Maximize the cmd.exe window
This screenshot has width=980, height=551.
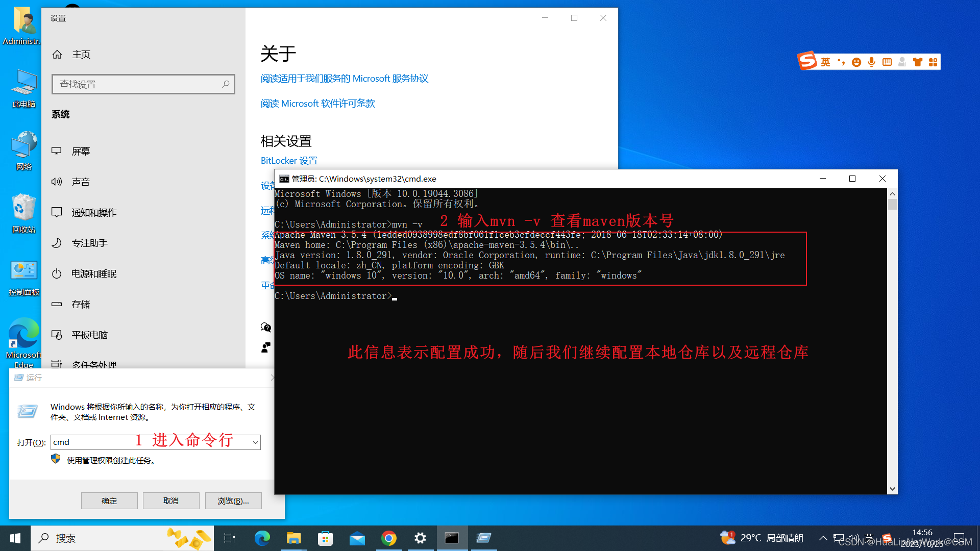[852, 179]
